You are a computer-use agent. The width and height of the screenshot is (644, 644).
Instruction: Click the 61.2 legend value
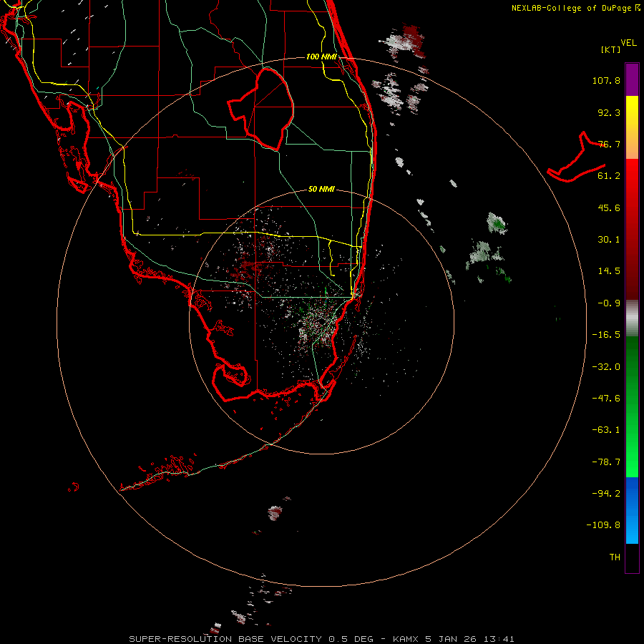click(x=609, y=176)
